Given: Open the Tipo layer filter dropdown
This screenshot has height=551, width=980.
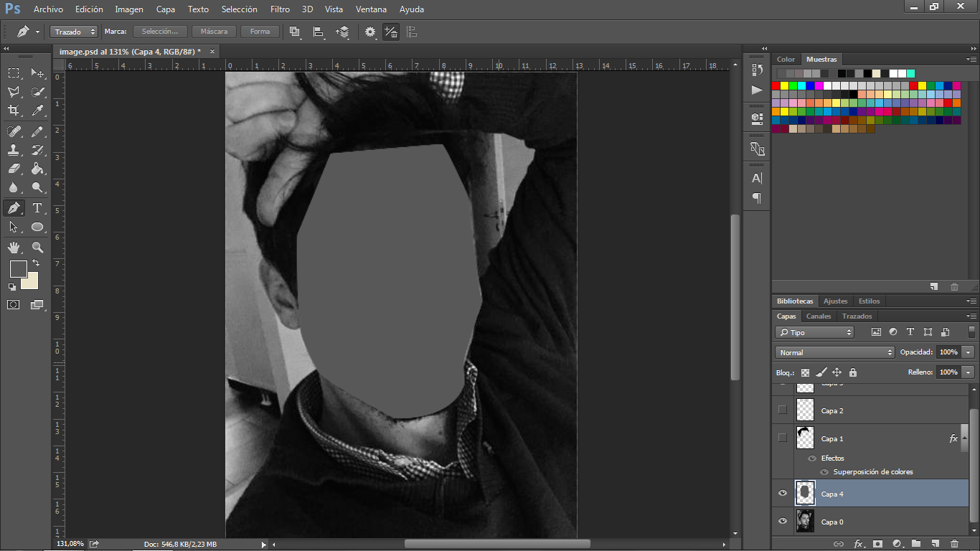Looking at the screenshot, I should [815, 332].
